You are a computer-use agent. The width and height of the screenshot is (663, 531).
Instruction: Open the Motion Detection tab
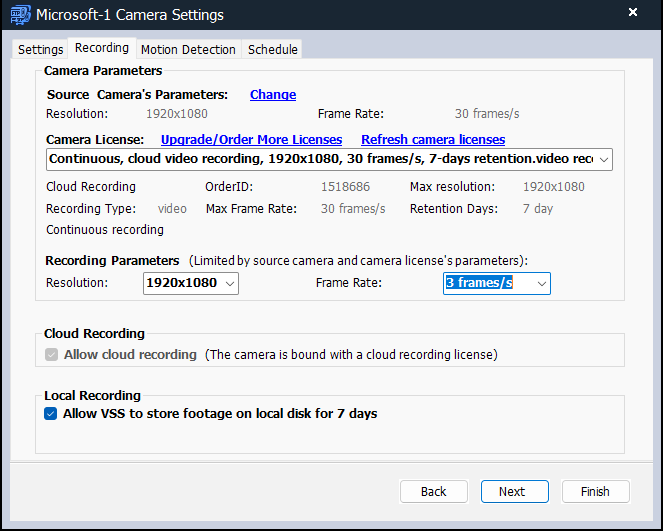point(188,49)
